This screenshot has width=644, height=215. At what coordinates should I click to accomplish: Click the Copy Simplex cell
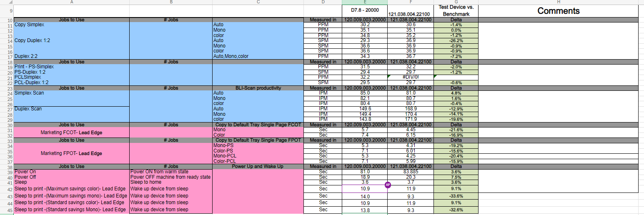72,25
